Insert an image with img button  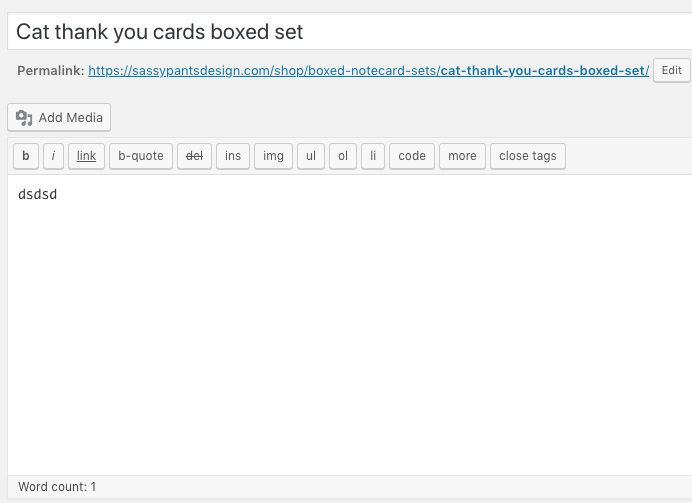(x=273, y=156)
